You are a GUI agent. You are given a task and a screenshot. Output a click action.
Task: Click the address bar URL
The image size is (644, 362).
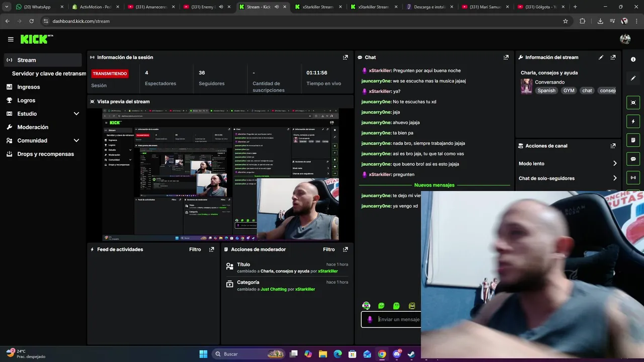click(81, 21)
